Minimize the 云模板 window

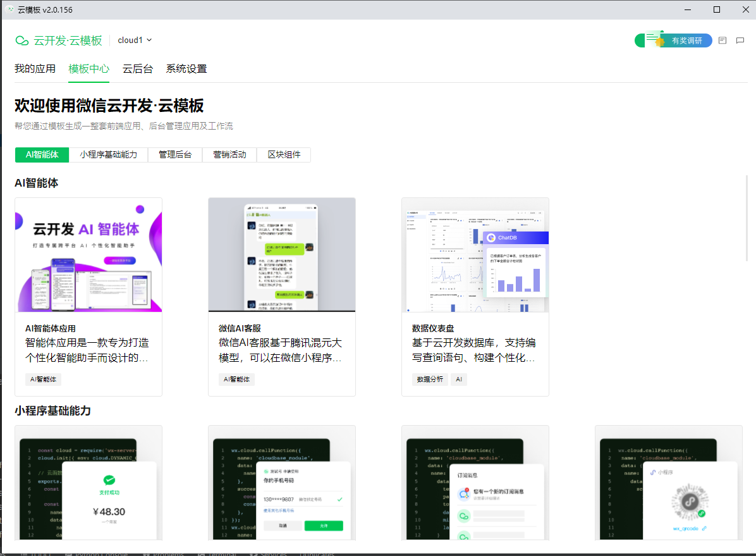[688, 9]
